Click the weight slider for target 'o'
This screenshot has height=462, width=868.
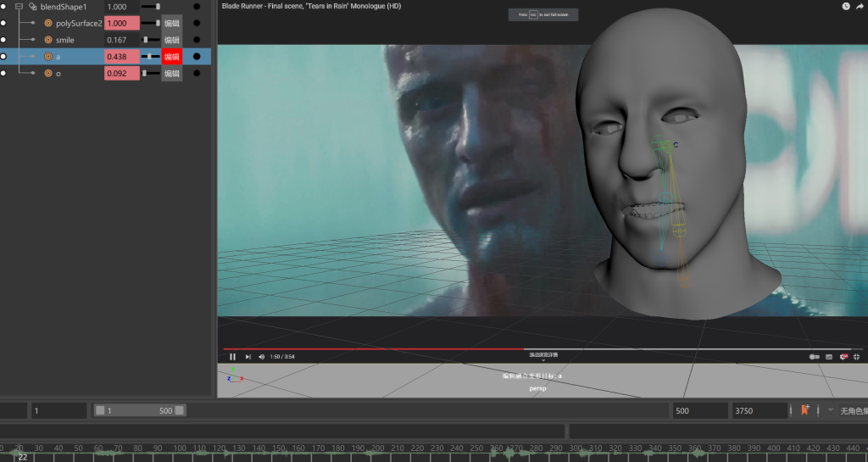tap(151, 73)
